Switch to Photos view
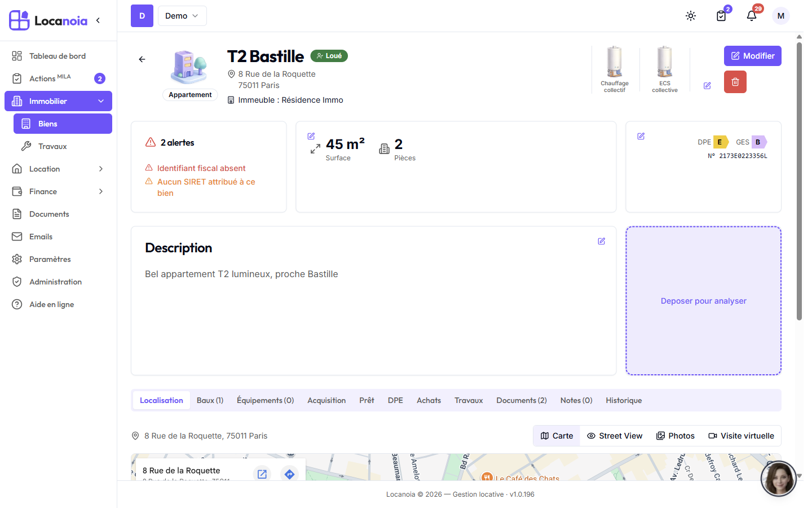812x508 pixels. coord(676,436)
